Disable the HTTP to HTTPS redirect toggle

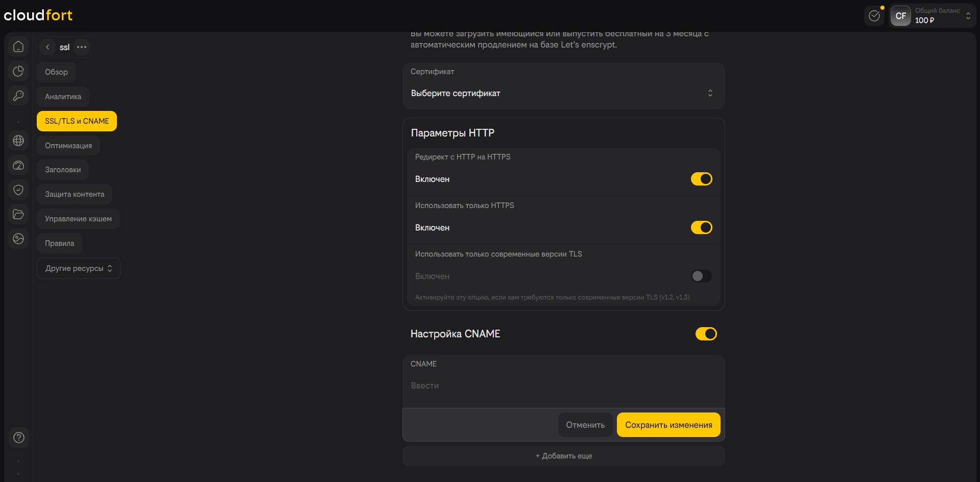point(701,179)
